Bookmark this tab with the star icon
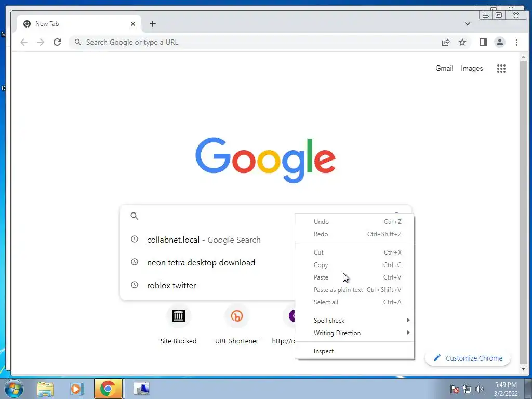 [462, 42]
